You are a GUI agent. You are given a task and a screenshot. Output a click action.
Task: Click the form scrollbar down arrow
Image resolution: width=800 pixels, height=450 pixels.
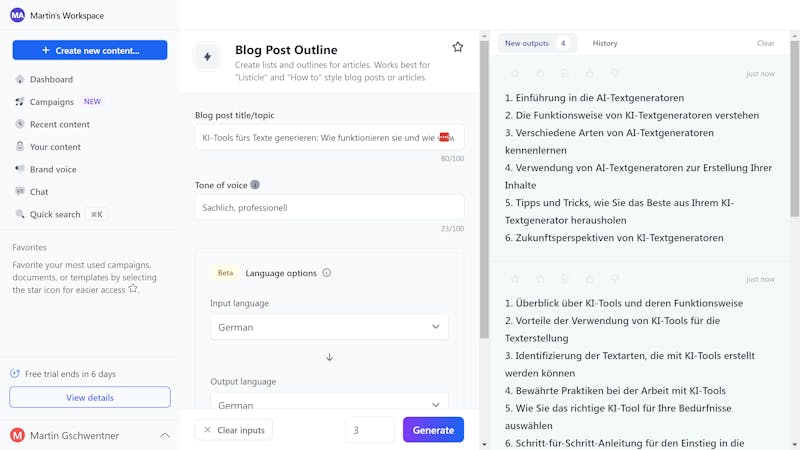tap(484, 444)
